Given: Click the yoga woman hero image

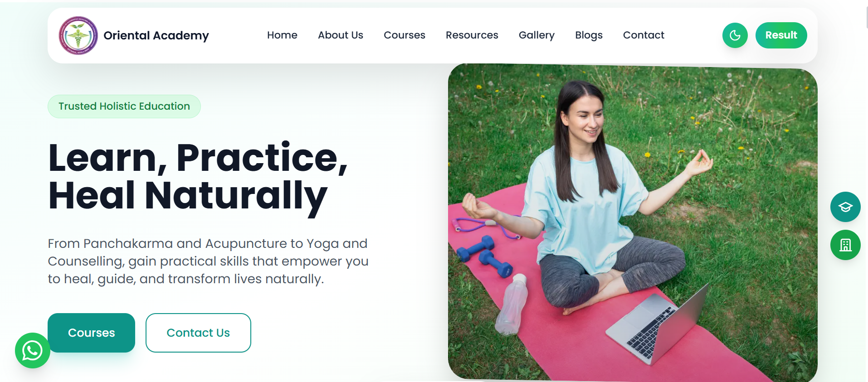Looking at the screenshot, I should point(633,222).
